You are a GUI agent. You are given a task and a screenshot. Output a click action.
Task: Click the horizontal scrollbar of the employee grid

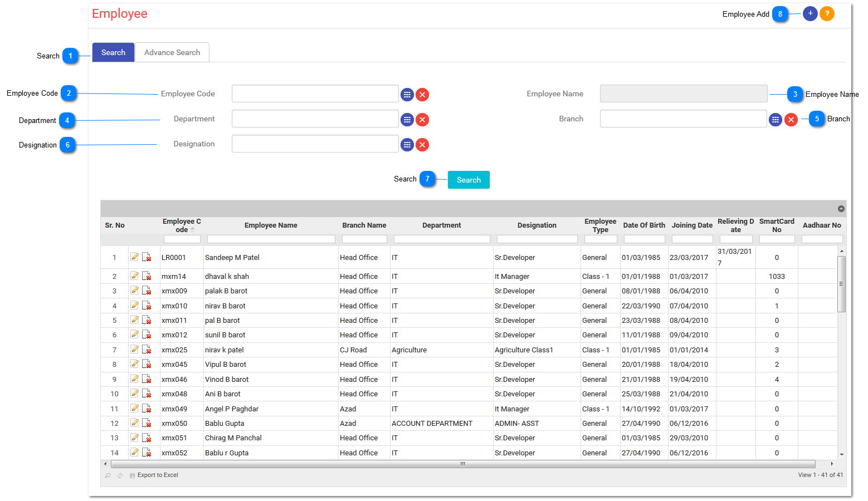click(463, 464)
